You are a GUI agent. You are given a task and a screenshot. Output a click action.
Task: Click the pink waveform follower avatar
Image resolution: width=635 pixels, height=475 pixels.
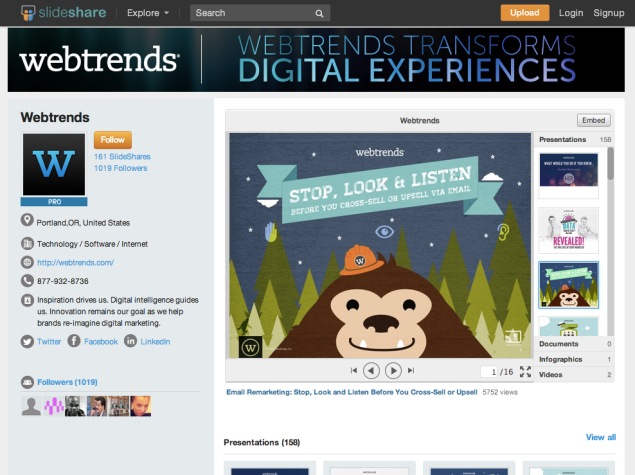click(53, 406)
